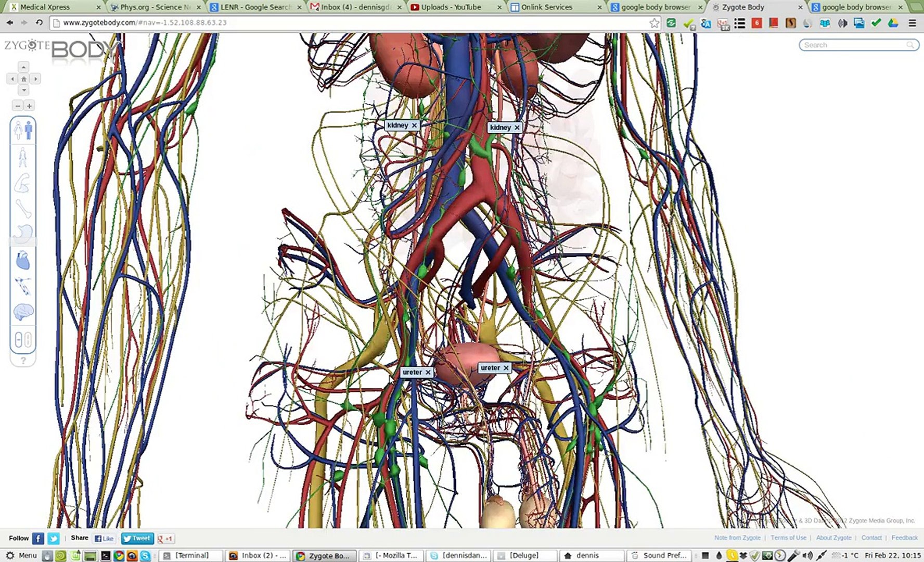Click the Facebook Like button
Screen dimensions: 924x562
click(x=104, y=539)
